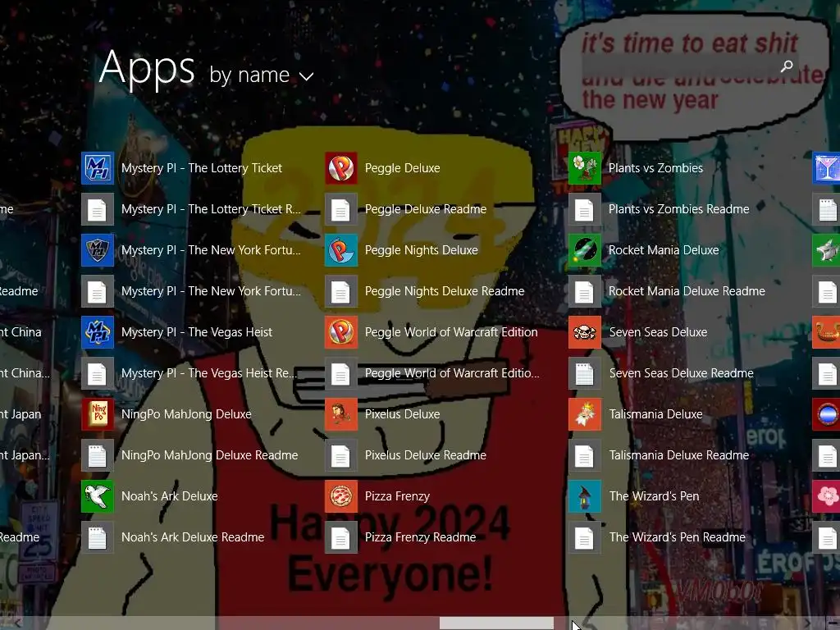Viewport: 840px width, 630px height.
Task: Click 'Seven Seas Deluxe Readme' label
Action: (682, 373)
